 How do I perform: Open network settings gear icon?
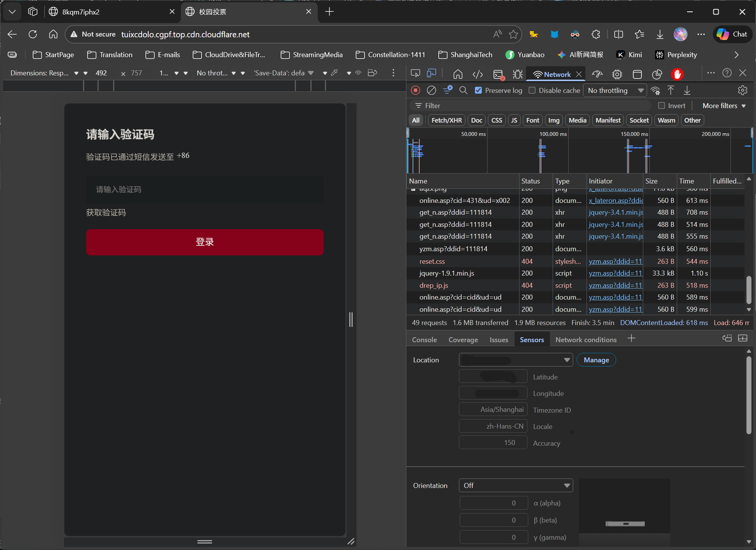pyautogui.click(x=742, y=90)
